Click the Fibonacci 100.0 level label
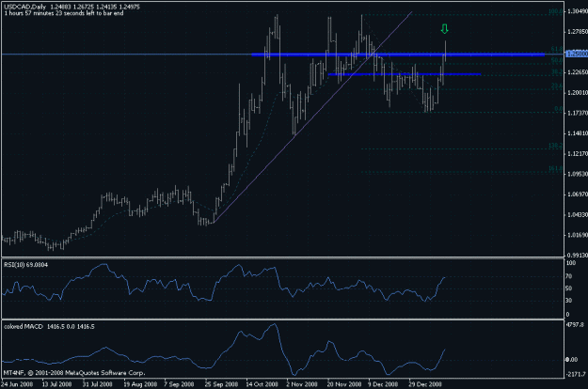Screen dimensions: 588x389 (x=555, y=11)
